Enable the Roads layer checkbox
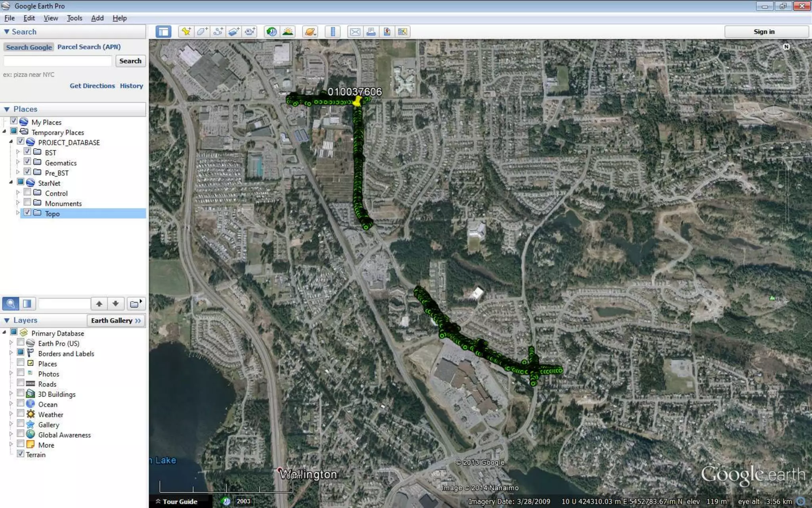 coord(21,383)
